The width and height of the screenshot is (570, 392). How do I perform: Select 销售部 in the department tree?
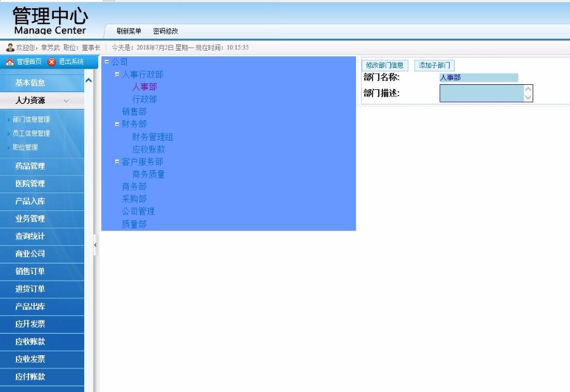click(x=133, y=112)
